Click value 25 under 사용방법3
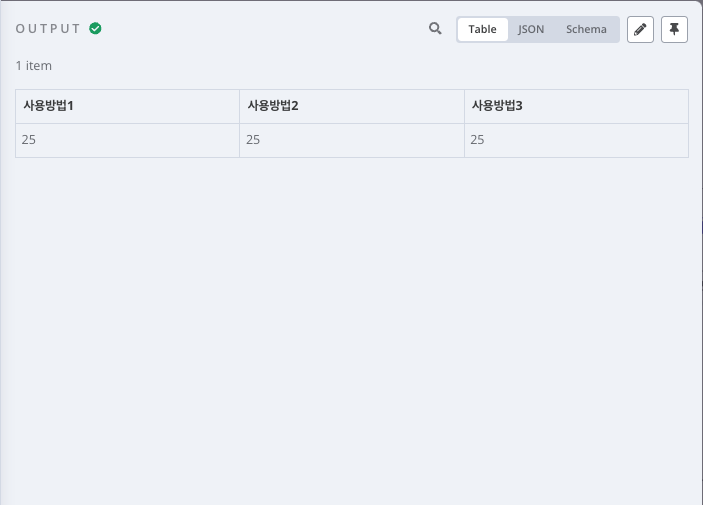This screenshot has height=505, width=703. (477, 140)
